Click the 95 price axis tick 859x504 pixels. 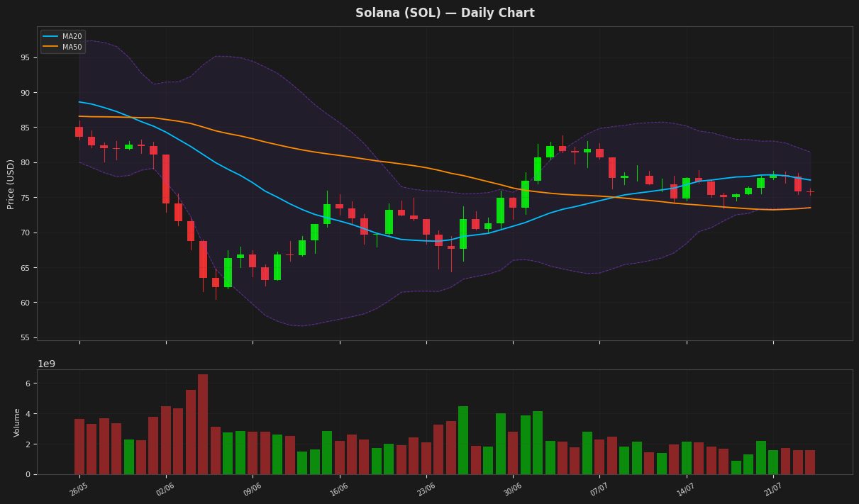pyautogui.click(x=26, y=57)
